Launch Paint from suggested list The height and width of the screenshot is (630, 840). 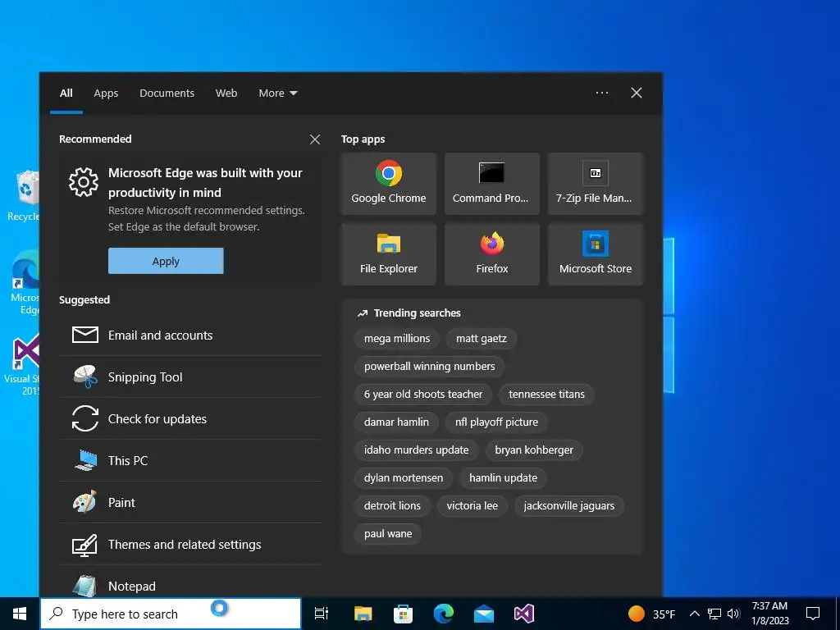click(x=190, y=503)
